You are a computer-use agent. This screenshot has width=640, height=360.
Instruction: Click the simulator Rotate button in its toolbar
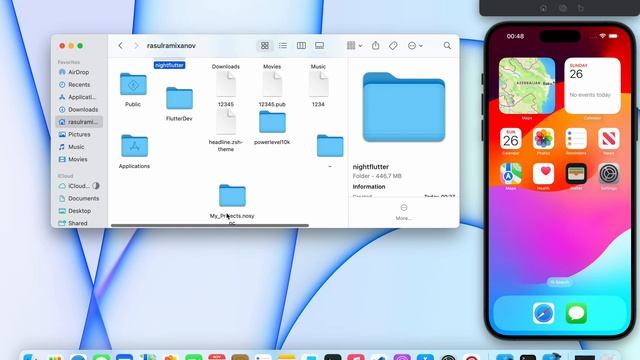[x=581, y=8]
